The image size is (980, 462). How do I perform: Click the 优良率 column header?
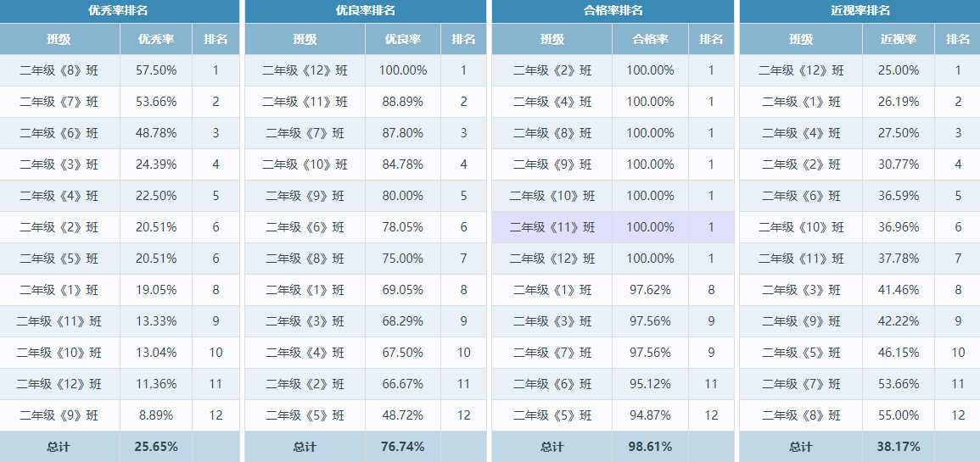coord(403,39)
